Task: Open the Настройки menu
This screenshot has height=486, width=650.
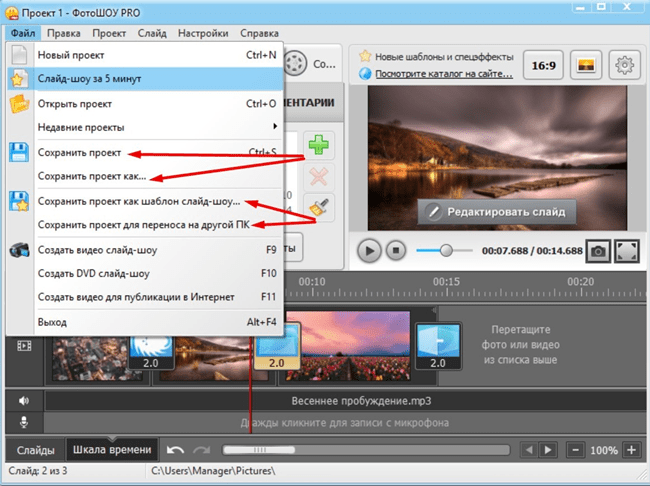Action: 203,33
